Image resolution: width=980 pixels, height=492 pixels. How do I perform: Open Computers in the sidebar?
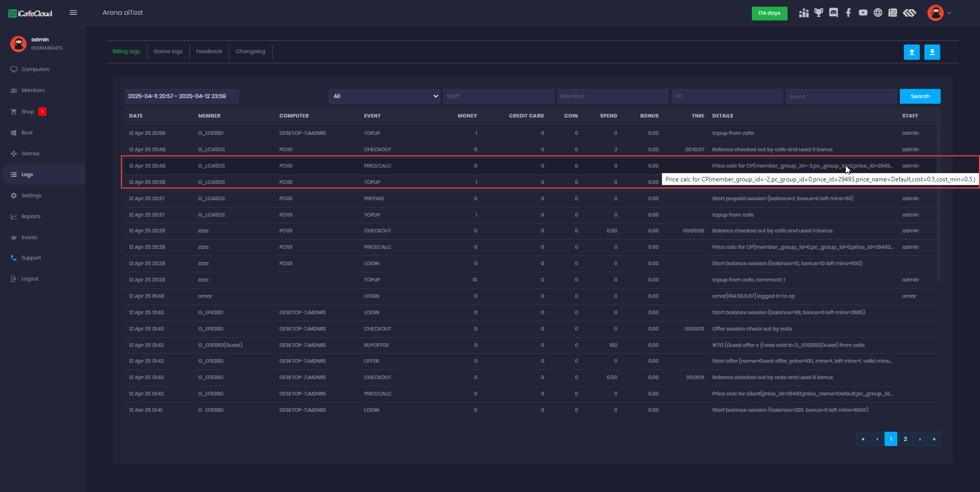(35, 69)
